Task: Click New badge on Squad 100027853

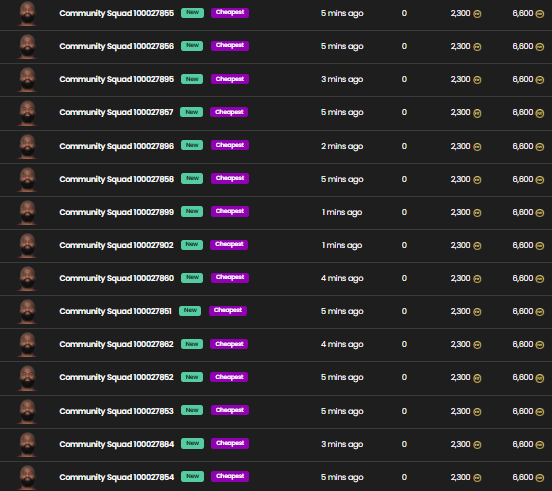Action: [x=192, y=410]
